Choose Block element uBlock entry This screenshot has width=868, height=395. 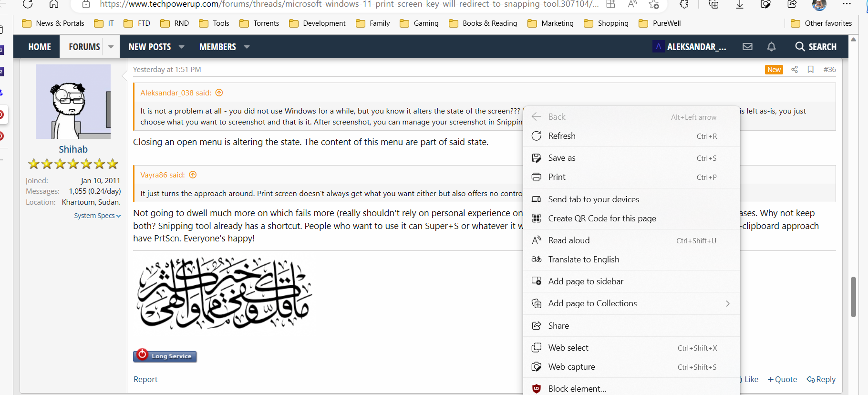coord(631,388)
